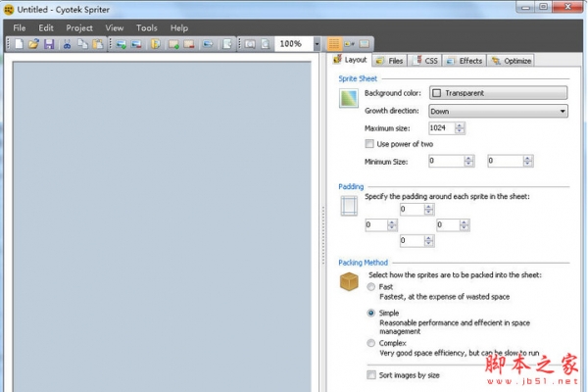588x392 pixels.
Task: Choose the Fast packing method
Action: click(x=370, y=286)
